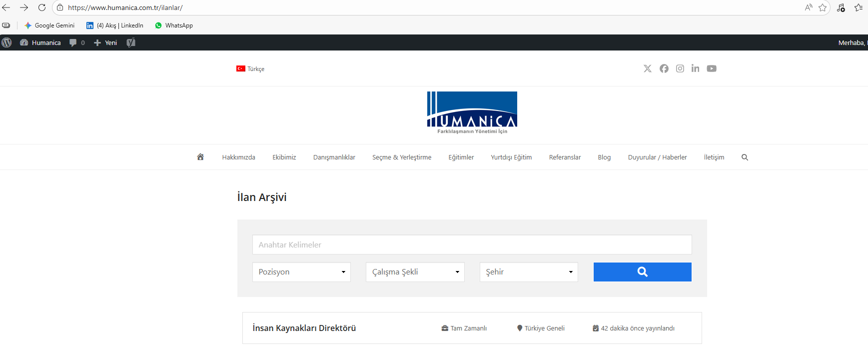Click calendar icon beside published time

pos(596,328)
